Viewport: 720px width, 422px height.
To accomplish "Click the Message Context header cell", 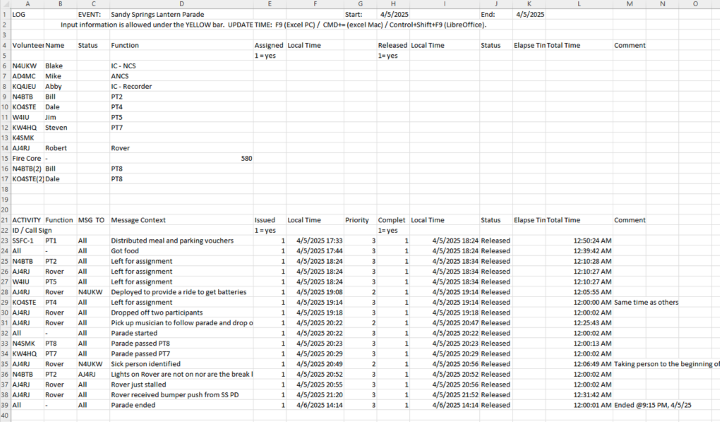I will coord(138,220).
